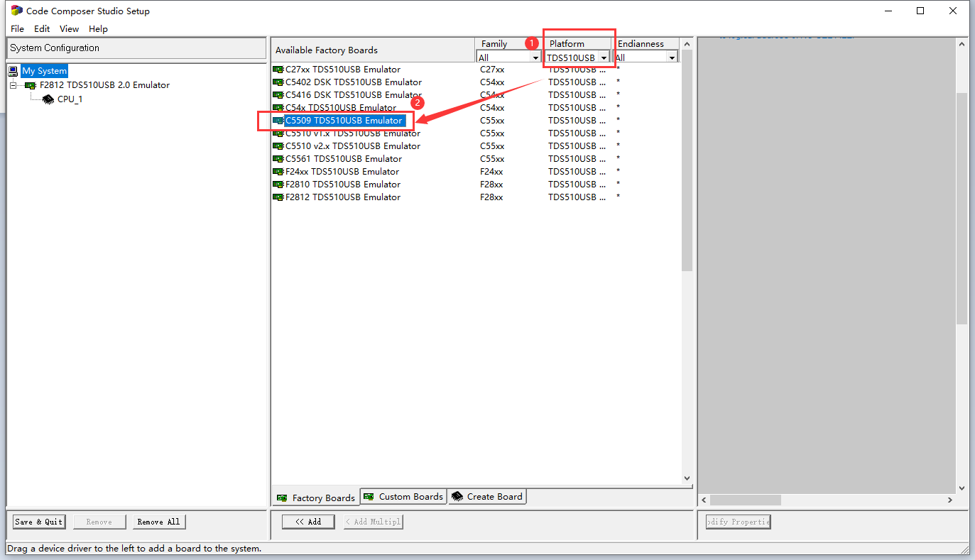Open the Platform filter dropdown
This screenshot has width=975, height=560.
[604, 57]
